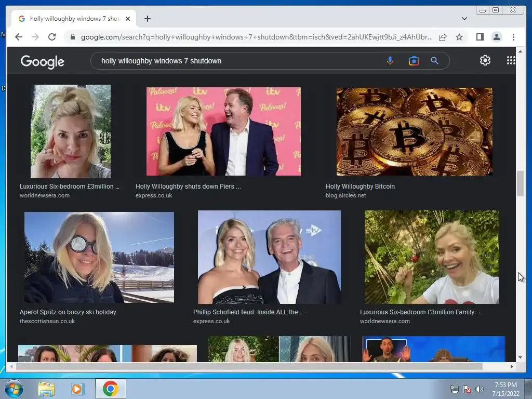
Task: Close the holly willoughby search tab
Action: point(128,19)
